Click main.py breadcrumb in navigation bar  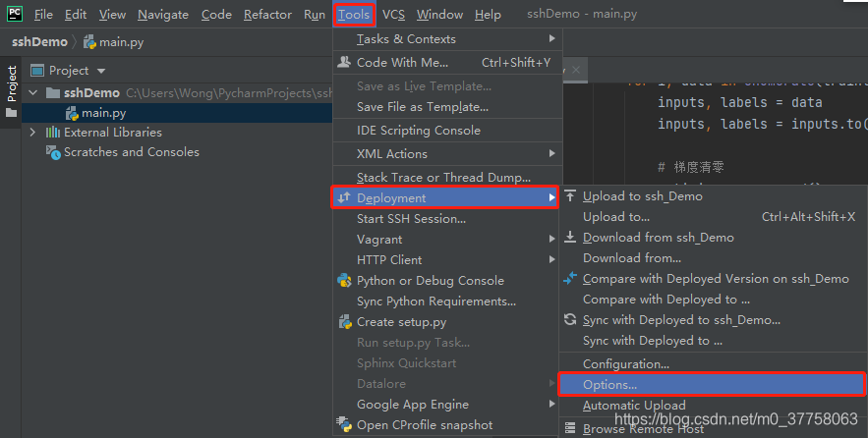pos(113,42)
